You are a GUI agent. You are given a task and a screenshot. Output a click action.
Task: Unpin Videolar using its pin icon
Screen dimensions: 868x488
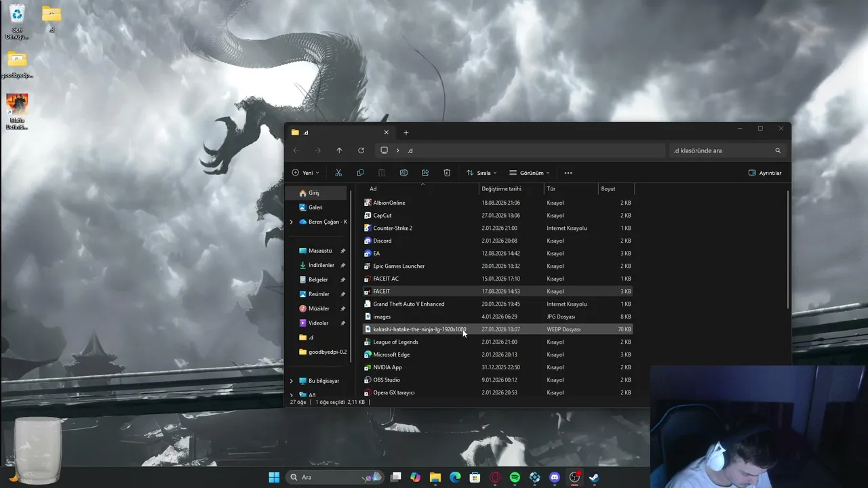342,323
